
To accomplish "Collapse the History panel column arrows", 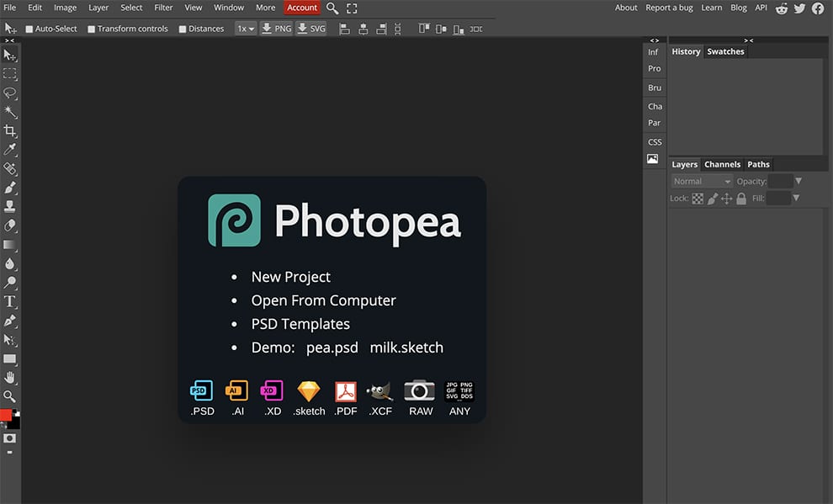I will 749,40.
